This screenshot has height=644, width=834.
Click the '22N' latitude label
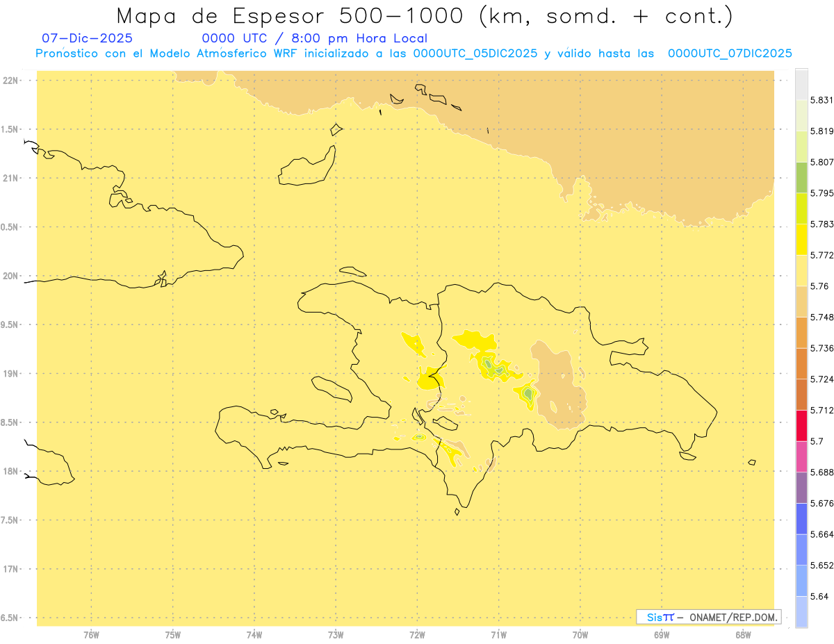tap(11, 81)
